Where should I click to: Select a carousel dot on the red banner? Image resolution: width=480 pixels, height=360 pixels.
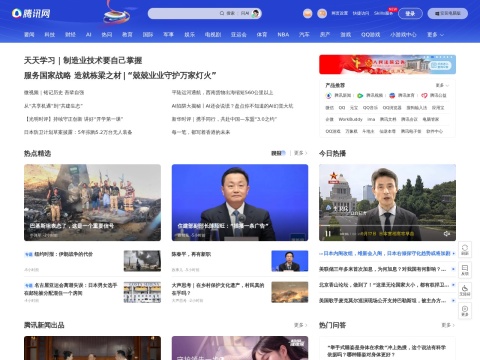(433, 57)
